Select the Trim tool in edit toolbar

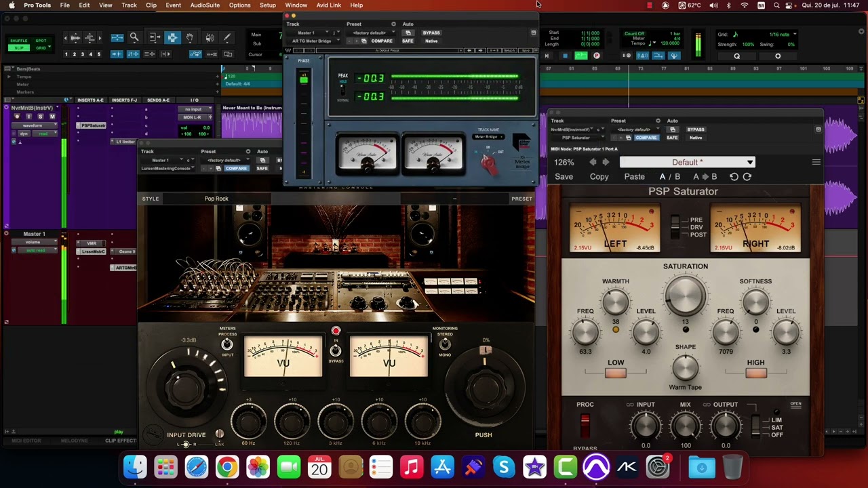click(155, 37)
